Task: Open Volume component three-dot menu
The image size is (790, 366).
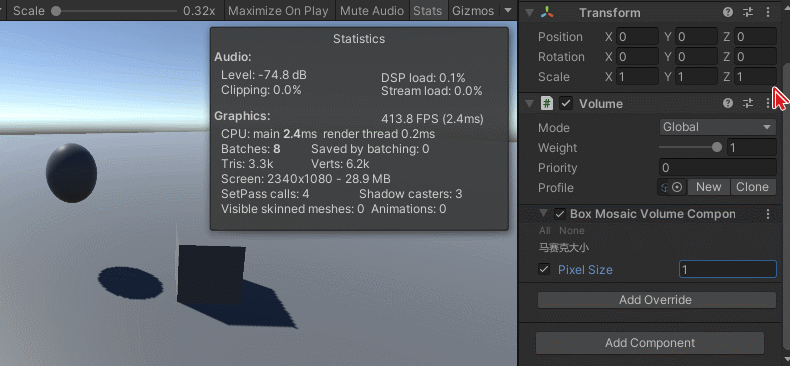Action: [x=768, y=103]
